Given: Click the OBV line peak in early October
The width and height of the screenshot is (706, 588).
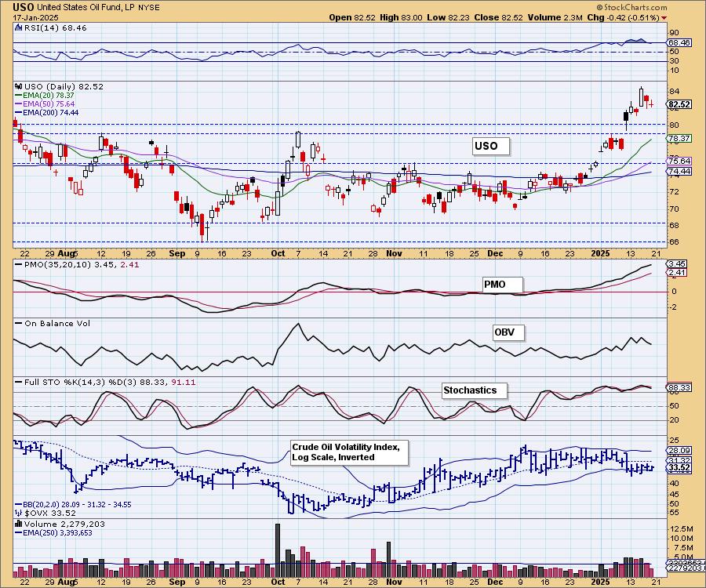Looking at the screenshot, I should pyautogui.click(x=297, y=324).
